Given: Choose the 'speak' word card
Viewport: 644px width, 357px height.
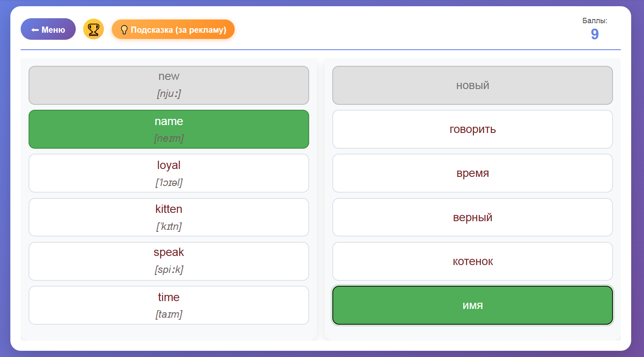Looking at the screenshot, I should click(168, 261).
